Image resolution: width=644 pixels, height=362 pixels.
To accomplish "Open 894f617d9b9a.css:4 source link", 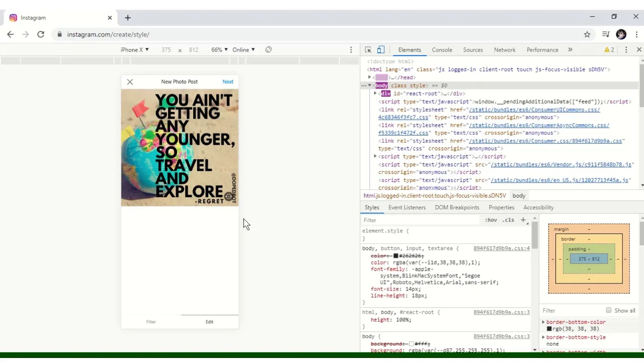I will (x=502, y=248).
